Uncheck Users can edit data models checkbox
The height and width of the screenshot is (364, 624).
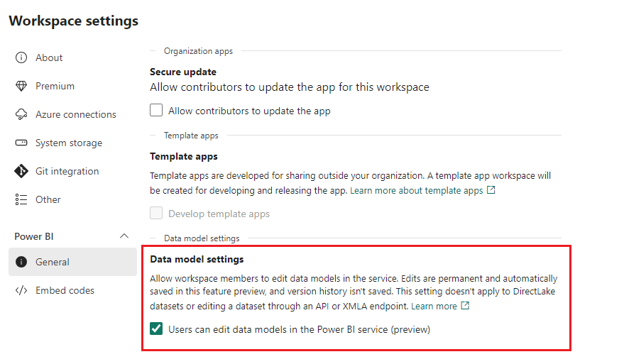(x=156, y=329)
